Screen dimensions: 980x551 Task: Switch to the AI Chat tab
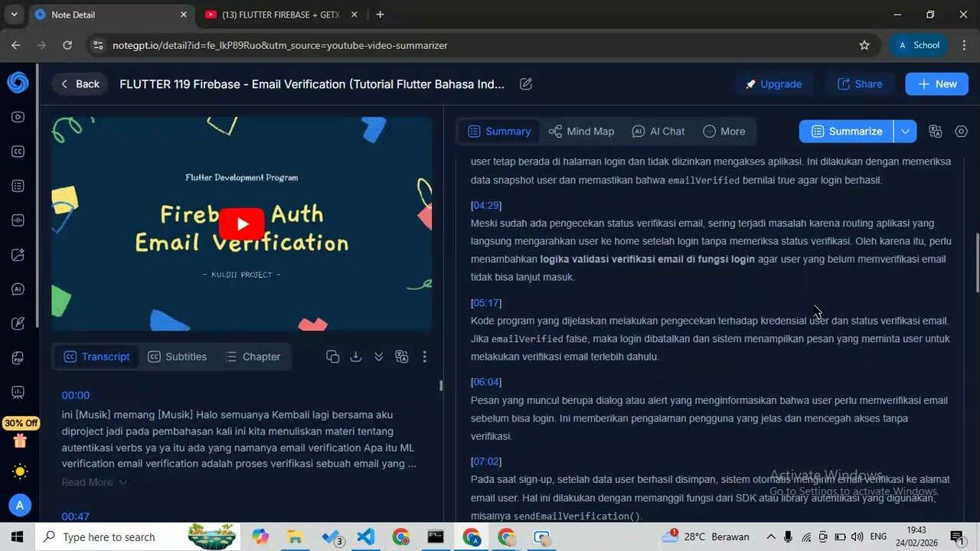(658, 132)
